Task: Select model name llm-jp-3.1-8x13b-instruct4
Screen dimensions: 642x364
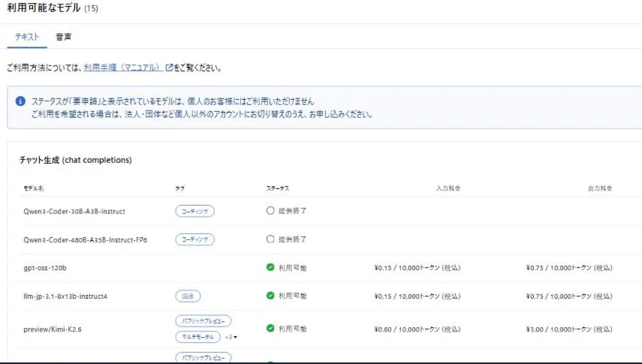Action: 65,296
